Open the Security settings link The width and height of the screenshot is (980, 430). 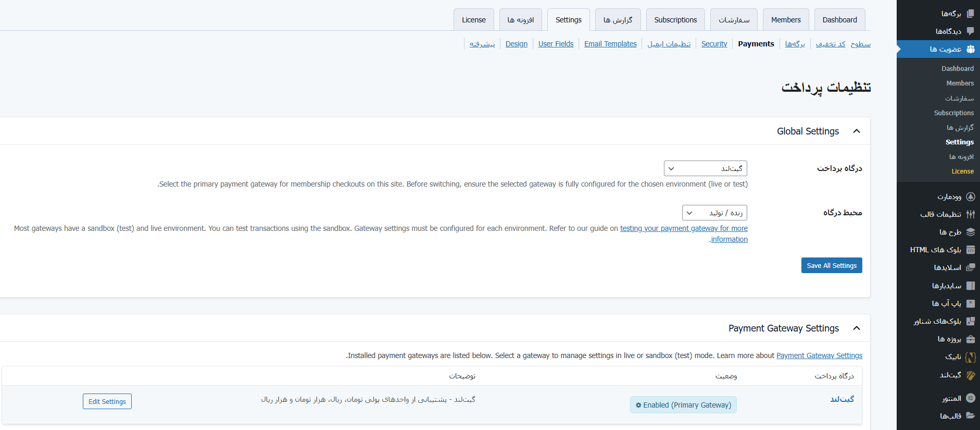click(714, 44)
